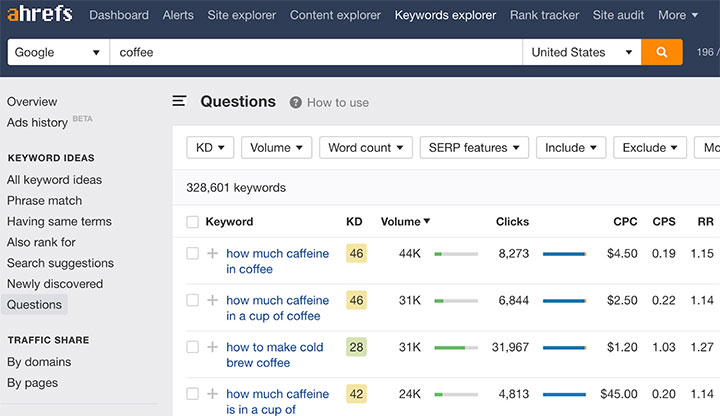Select Phrase match in sidebar
Image resolution: width=720 pixels, height=416 pixels.
coord(44,201)
